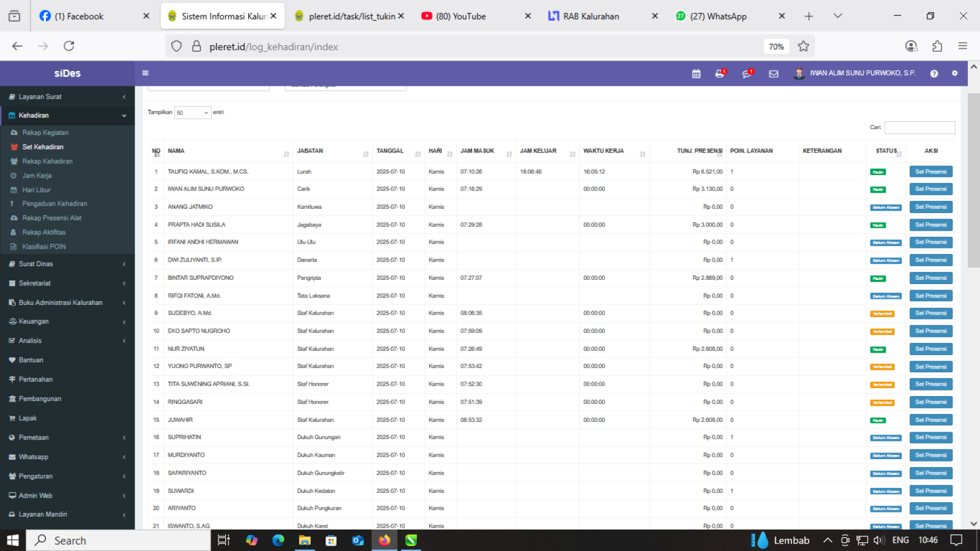Expand the Surat Dinas menu
Image resolution: width=980 pixels, height=551 pixels.
pos(67,264)
